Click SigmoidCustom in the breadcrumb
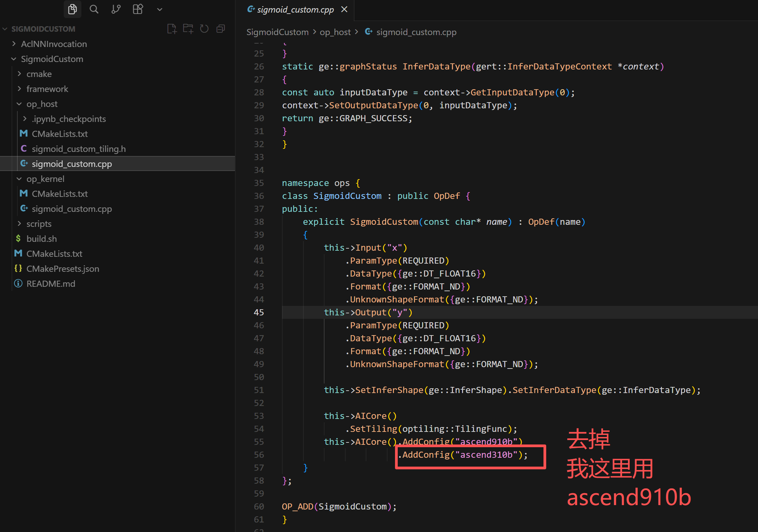Screen dimensions: 758x532 click(x=277, y=32)
